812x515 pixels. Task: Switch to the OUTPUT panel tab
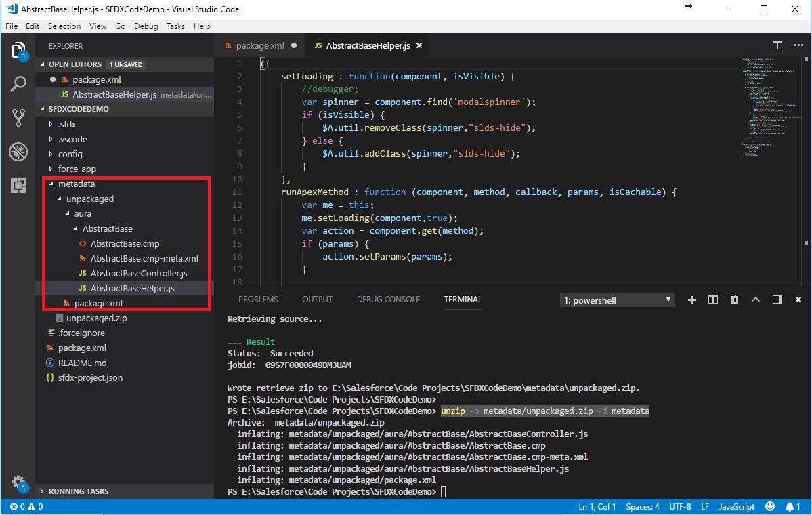pos(318,300)
